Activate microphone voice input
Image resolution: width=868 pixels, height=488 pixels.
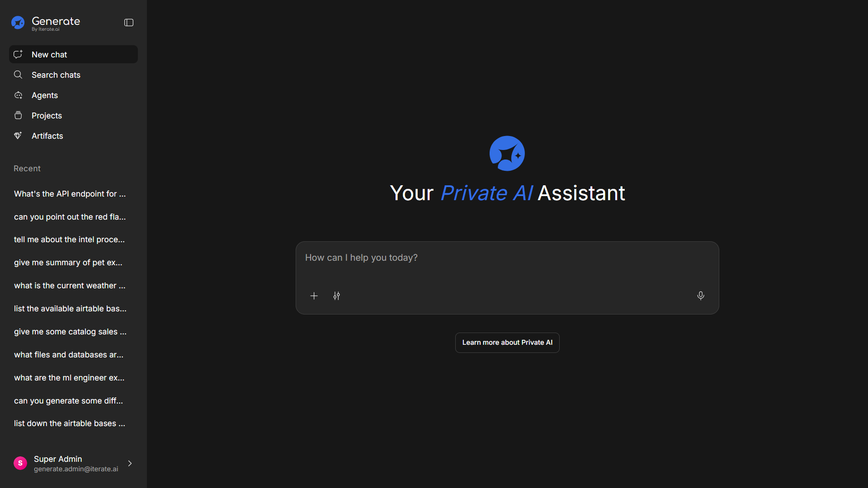point(700,296)
